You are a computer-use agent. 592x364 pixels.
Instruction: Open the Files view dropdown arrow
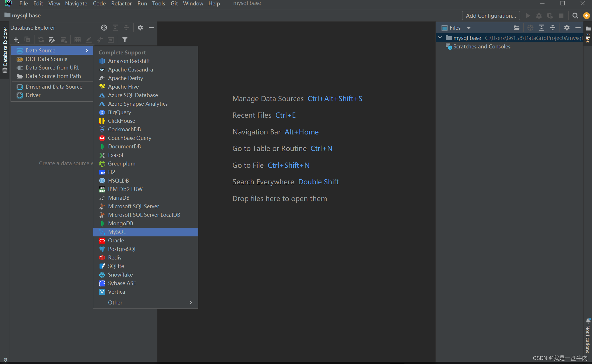pos(469,28)
